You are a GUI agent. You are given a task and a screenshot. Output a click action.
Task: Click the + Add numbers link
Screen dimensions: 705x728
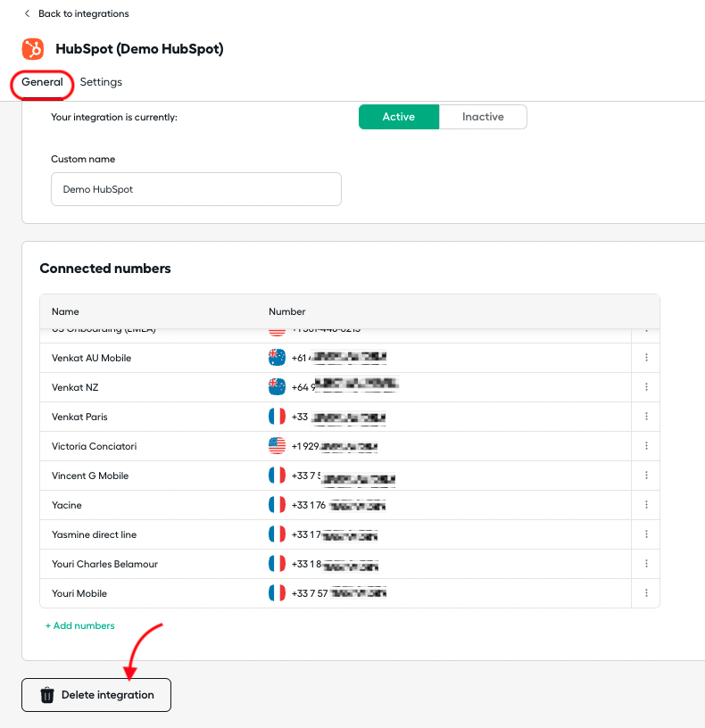coord(80,626)
